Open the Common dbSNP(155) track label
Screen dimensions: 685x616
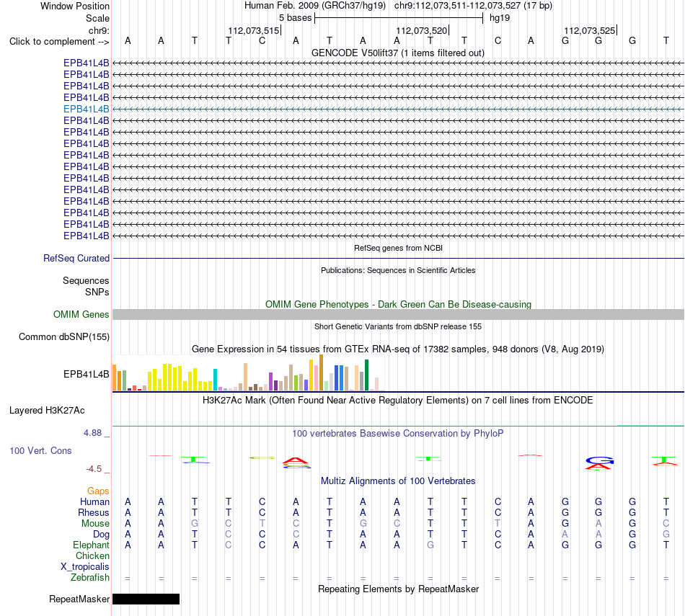tap(63, 337)
